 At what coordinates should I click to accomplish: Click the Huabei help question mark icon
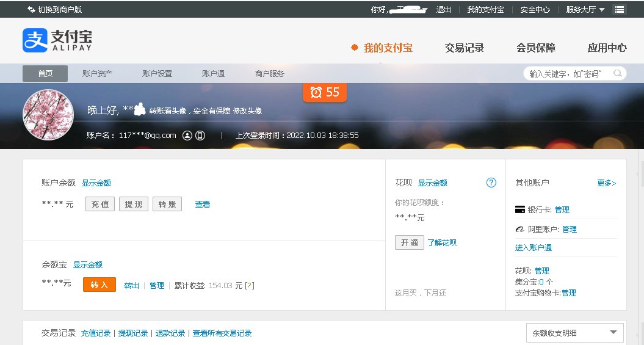pyautogui.click(x=491, y=183)
